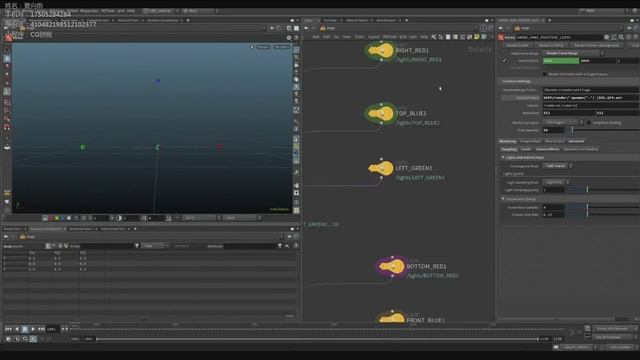Collapse the Lights and Indirect Rays section
Screen dimensions: 640x360
pyautogui.click(x=503, y=157)
